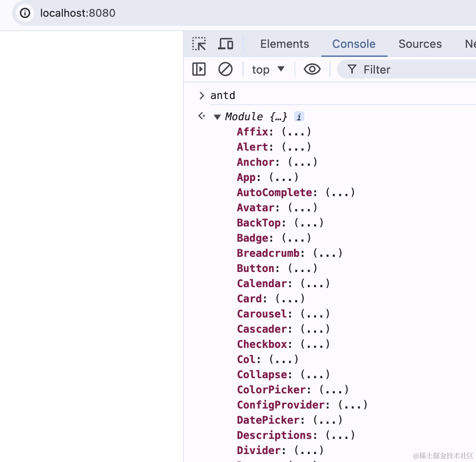Invoke getter for Anchor property

click(x=303, y=162)
